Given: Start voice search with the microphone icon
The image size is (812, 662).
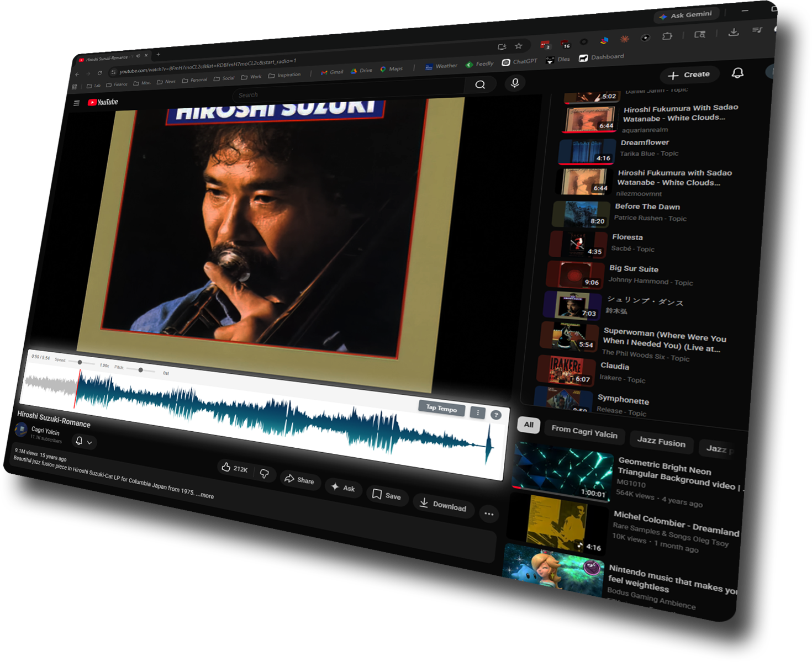Looking at the screenshot, I should click(x=515, y=83).
